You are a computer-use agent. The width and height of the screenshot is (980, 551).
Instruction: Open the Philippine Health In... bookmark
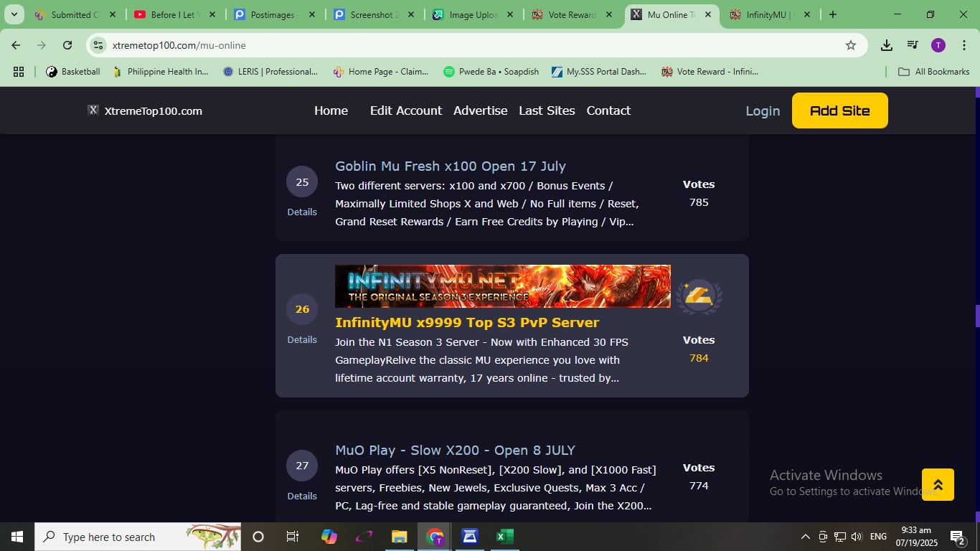point(160,71)
